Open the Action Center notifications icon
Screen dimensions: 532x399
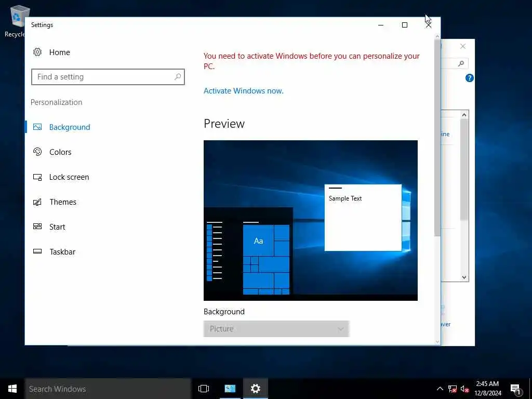516,389
